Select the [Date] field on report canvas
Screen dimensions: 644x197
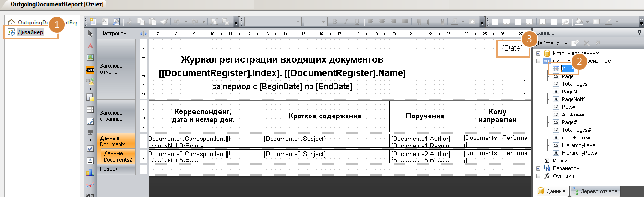tap(512, 48)
